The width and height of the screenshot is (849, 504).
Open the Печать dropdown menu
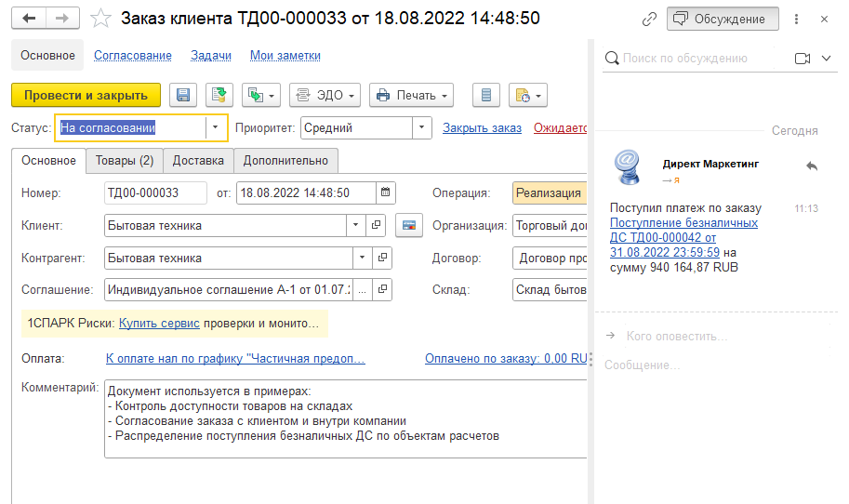pos(411,95)
